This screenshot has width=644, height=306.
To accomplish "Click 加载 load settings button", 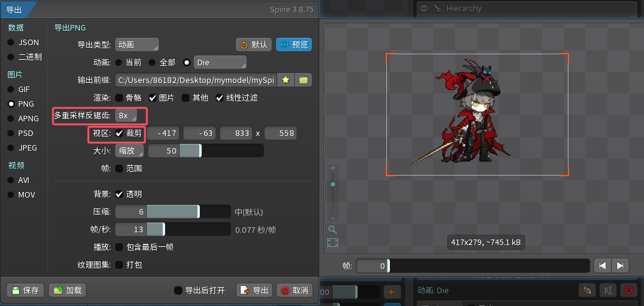I will coord(68,290).
